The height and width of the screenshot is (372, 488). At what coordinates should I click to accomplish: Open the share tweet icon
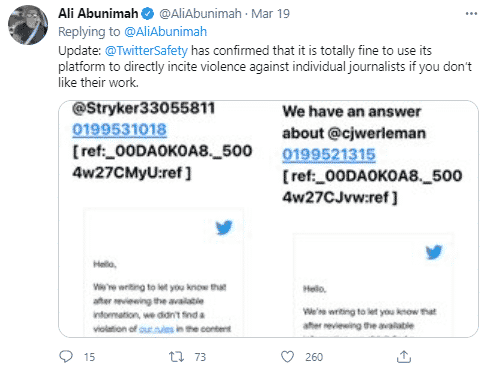pyautogui.click(x=404, y=356)
